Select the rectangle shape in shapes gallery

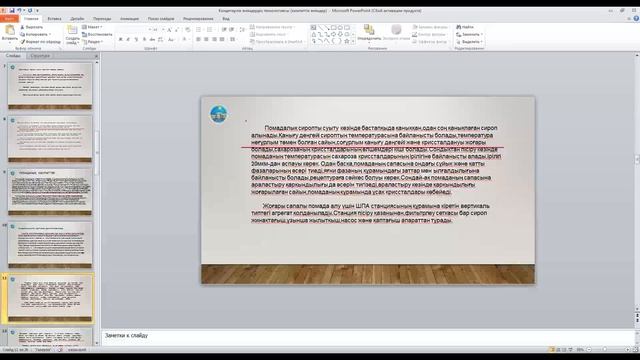(x=333, y=28)
